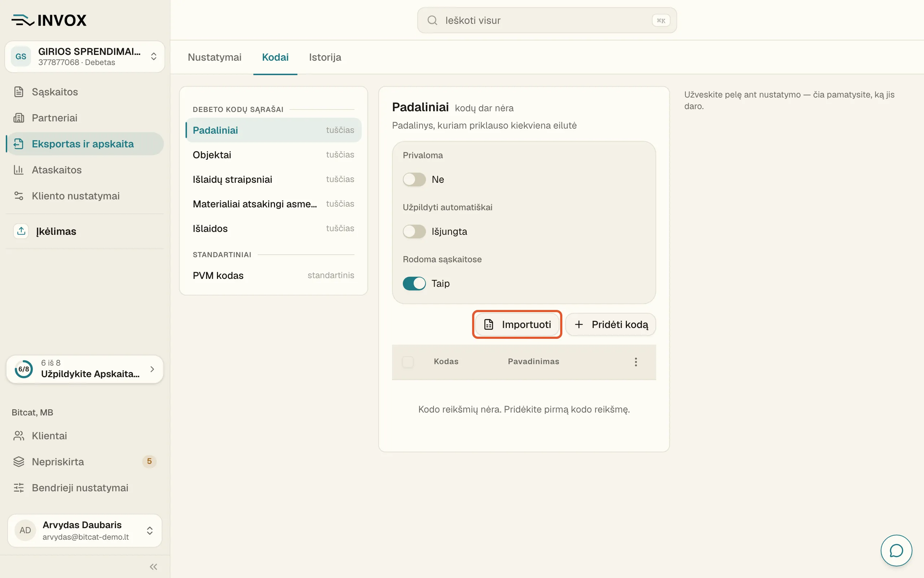Viewport: 924px width, 578px height.
Task: Click the Pavadinimas column header
Action: (x=533, y=362)
